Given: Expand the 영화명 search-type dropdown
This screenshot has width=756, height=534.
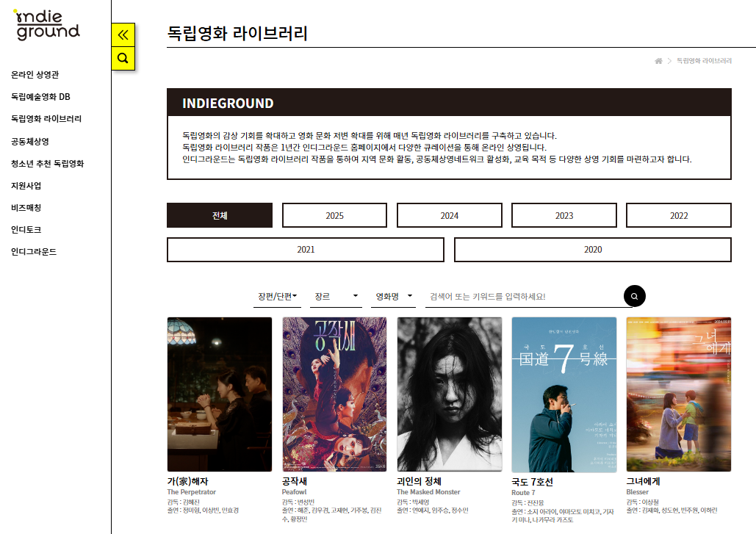Looking at the screenshot, I should 394,297.
